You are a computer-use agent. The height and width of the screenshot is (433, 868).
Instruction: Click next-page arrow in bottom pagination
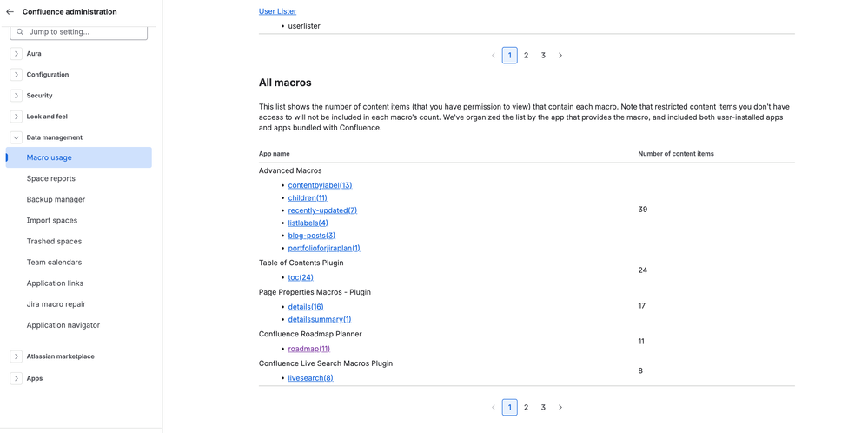click(x=560, y=408)
